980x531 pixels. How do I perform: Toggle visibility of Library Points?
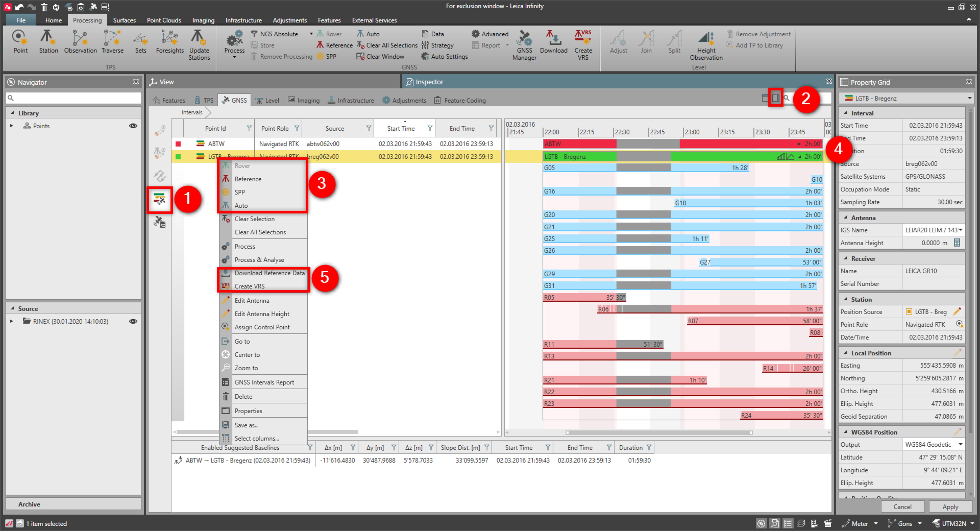(133, 126)
